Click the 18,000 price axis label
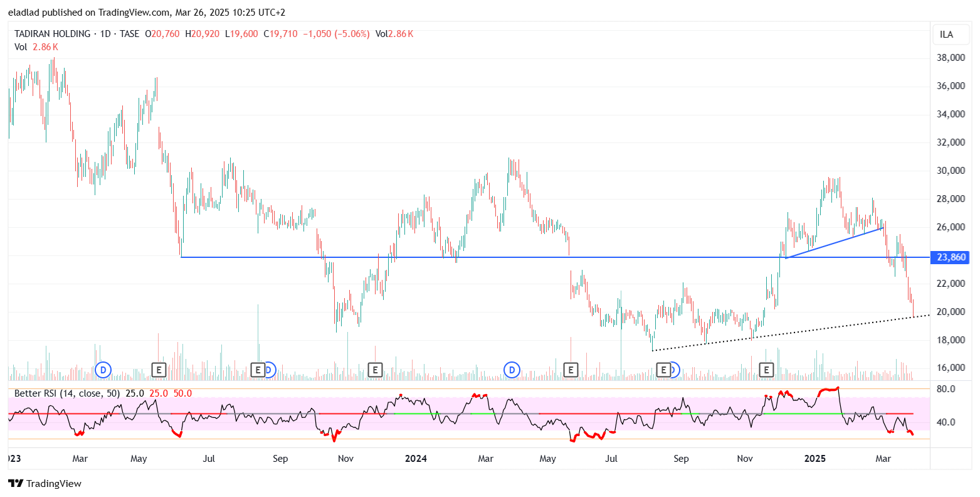Viewport: 980px width, 497px height. pyautogui.click(x=951, y=340)
